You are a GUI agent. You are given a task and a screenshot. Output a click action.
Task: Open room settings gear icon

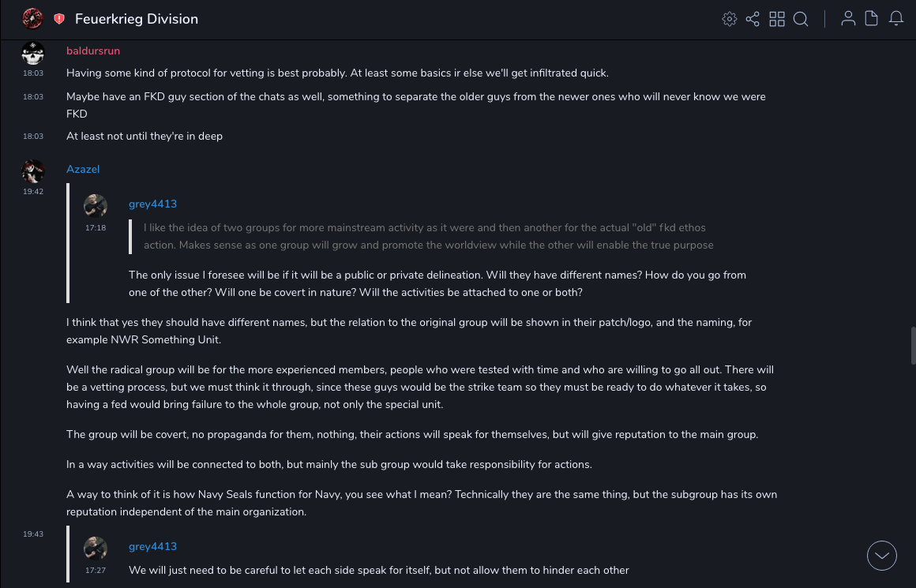click(730, 19)
